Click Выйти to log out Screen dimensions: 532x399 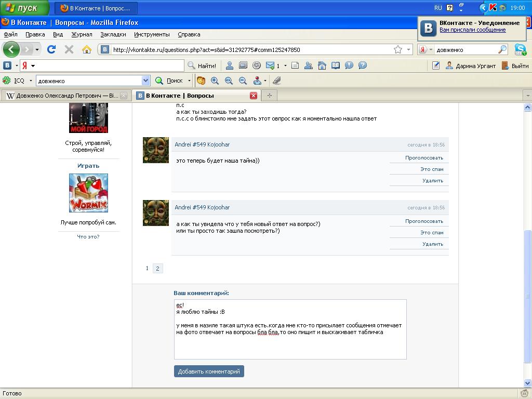515,66
